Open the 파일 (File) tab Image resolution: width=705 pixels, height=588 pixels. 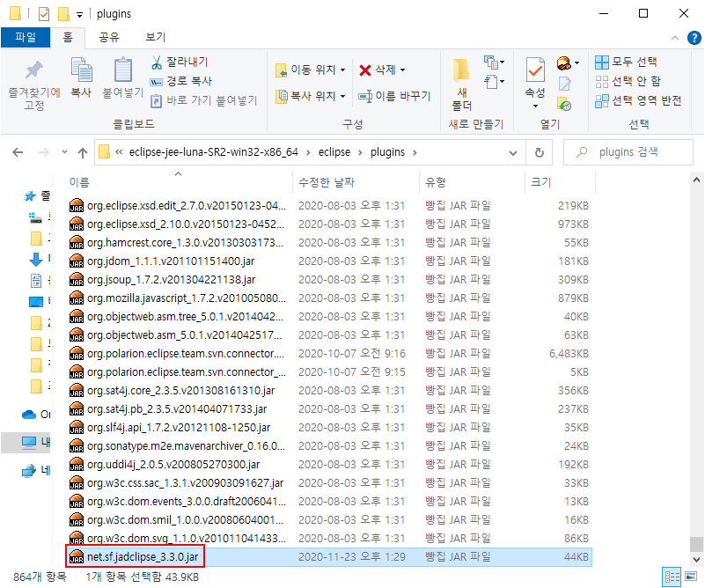tap(26, 37)
